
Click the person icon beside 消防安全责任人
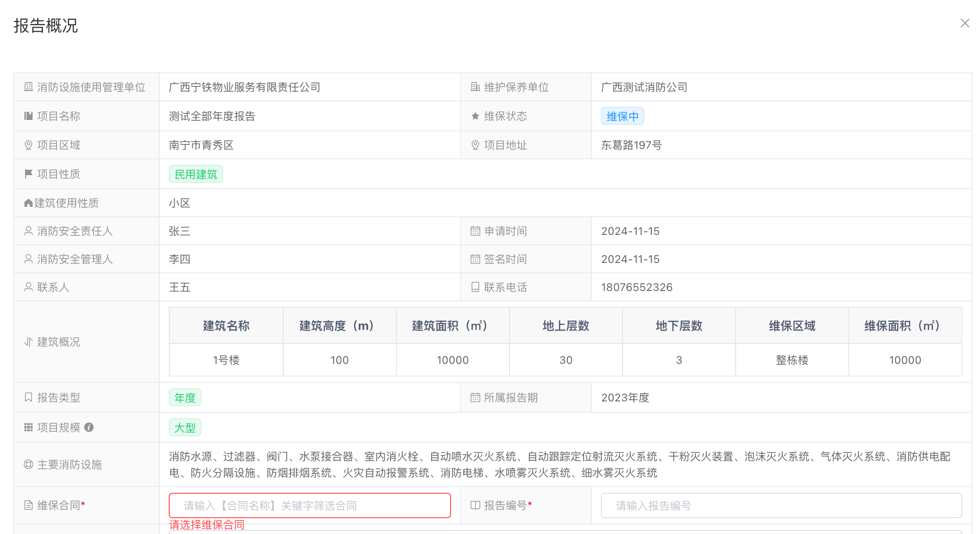tap(29, 231)
